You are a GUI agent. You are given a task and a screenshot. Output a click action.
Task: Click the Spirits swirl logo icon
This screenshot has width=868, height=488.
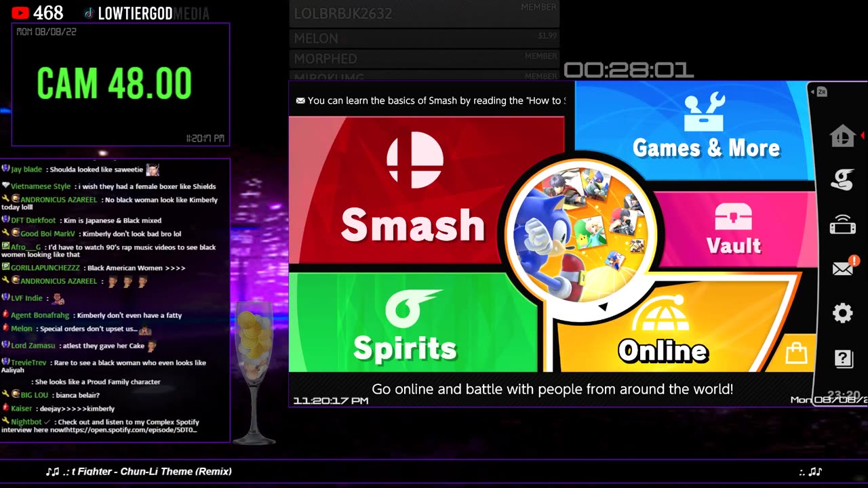(412, 308)
